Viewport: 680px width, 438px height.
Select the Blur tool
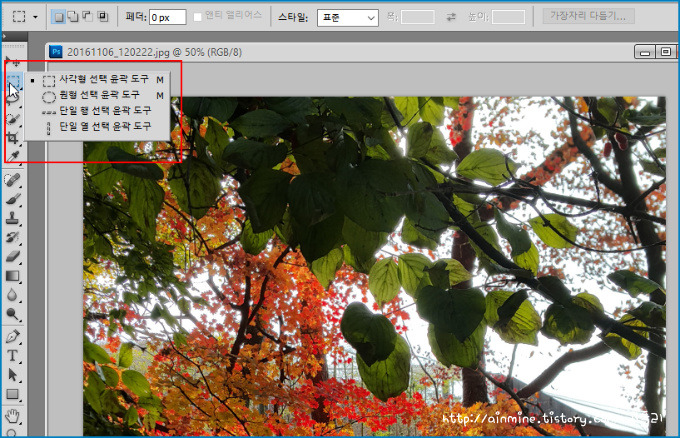(x=13, y=295)
